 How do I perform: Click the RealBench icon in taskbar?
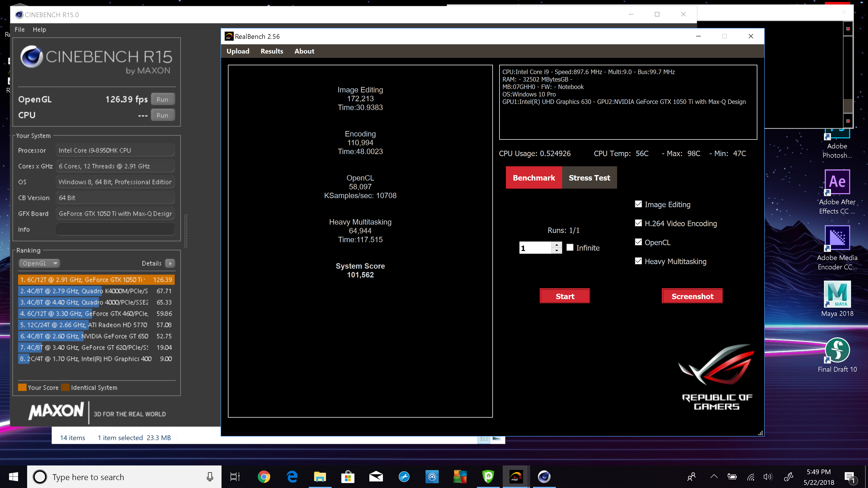click(516, 476)
